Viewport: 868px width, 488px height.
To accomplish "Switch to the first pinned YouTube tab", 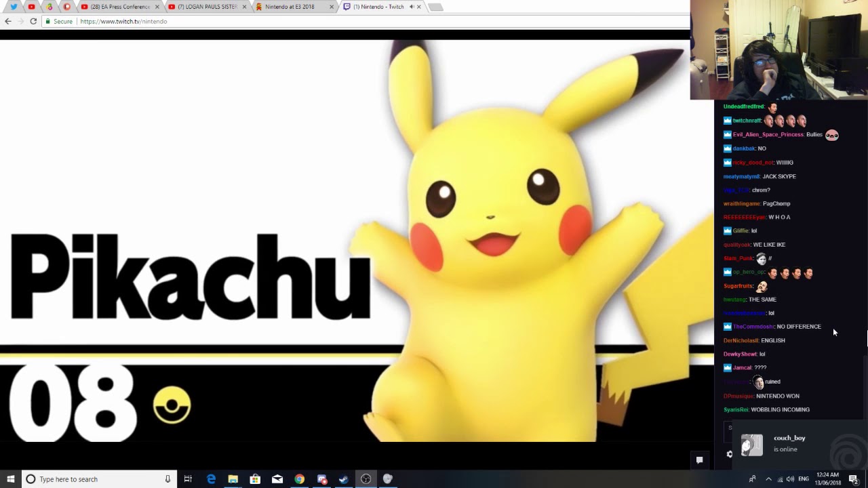I will pyautogui.click(x=31, y=7).
